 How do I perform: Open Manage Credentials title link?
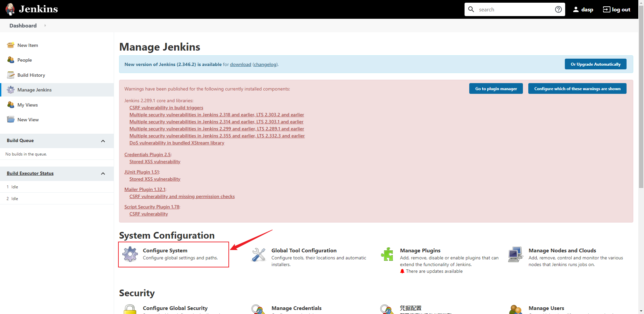297,308
